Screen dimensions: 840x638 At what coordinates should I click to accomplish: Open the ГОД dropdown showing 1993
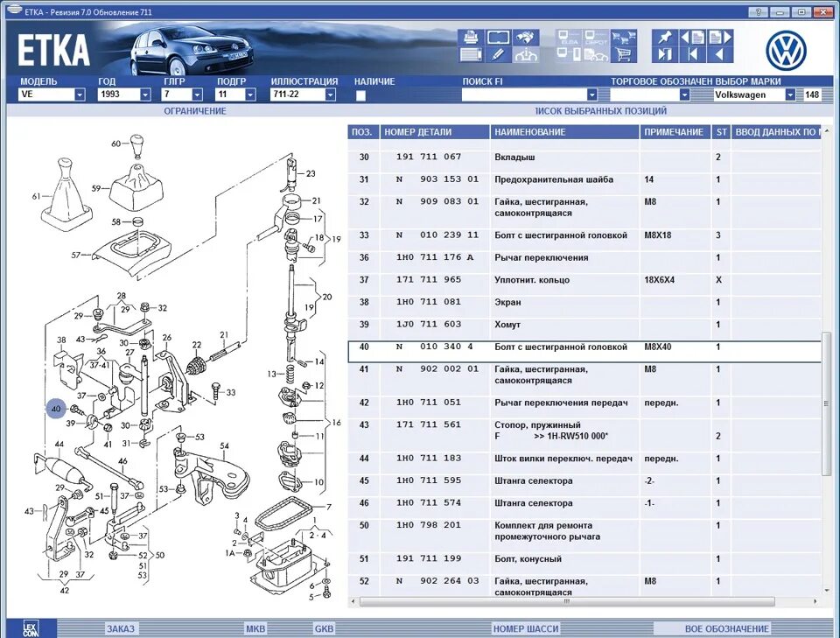click(145, 95)
